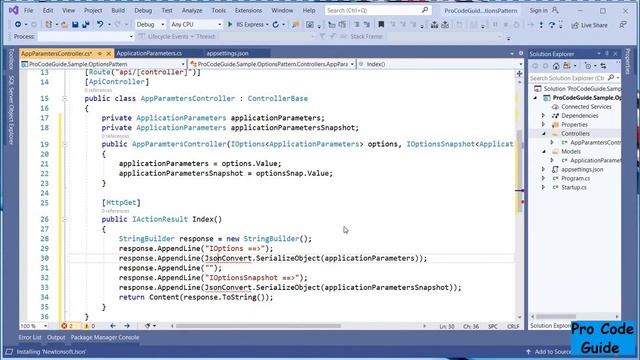Click the New Project icon in toolbar
The image size is (640, 360).
point(48,24)
